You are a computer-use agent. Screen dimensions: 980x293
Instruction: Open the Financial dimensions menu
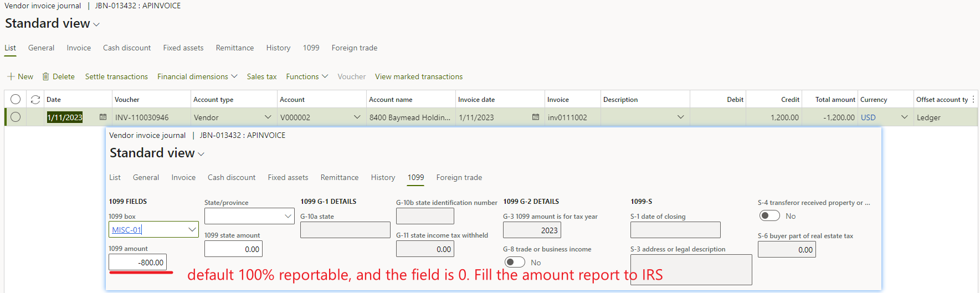coord(197,76)
